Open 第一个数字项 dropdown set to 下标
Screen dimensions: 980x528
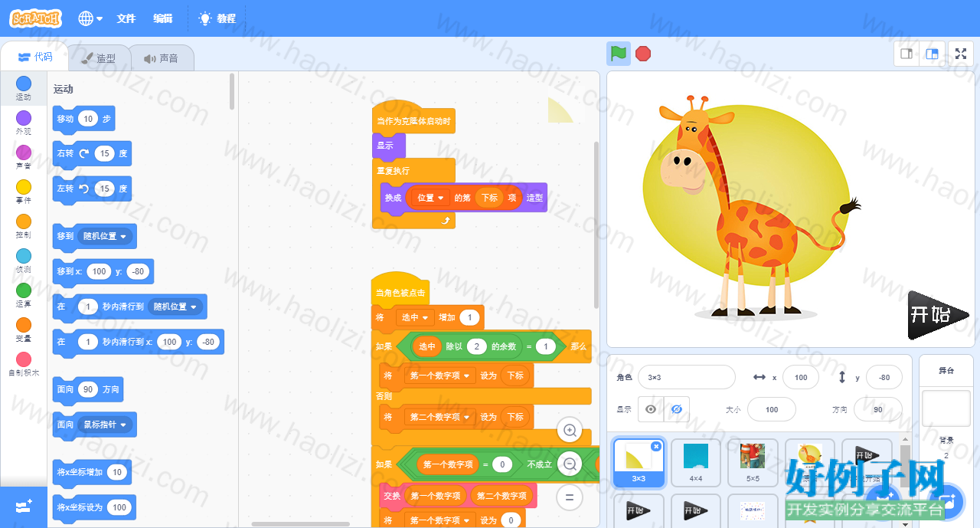pyautogui.click(x=439, y=376)
